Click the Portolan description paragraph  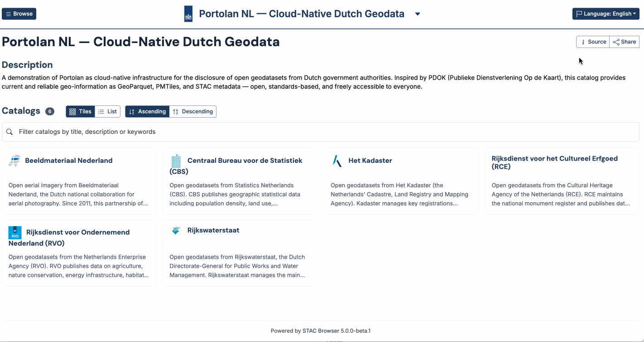click(313, 82)
